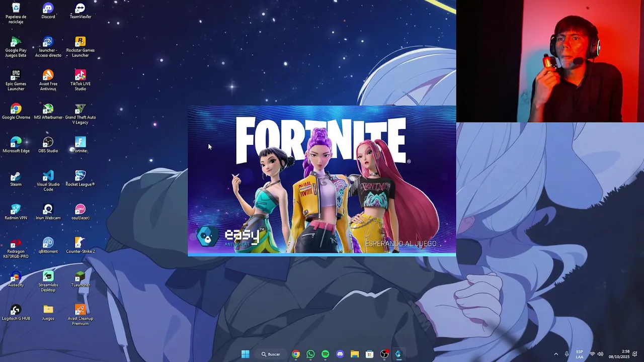Viewport: 644px width, 362px height.
Task: Select the Microsoft Edge desktop icon
Action: pos(16,145)
